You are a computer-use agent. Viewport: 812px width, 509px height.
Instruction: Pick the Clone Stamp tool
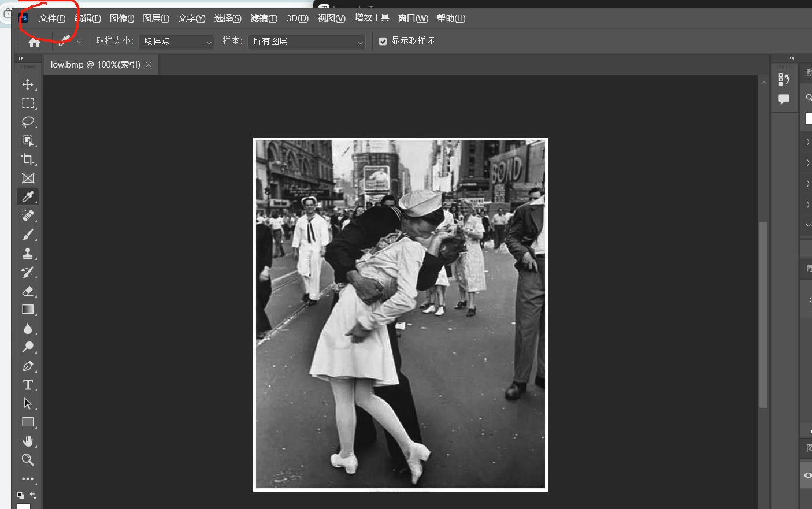point(28,253)
